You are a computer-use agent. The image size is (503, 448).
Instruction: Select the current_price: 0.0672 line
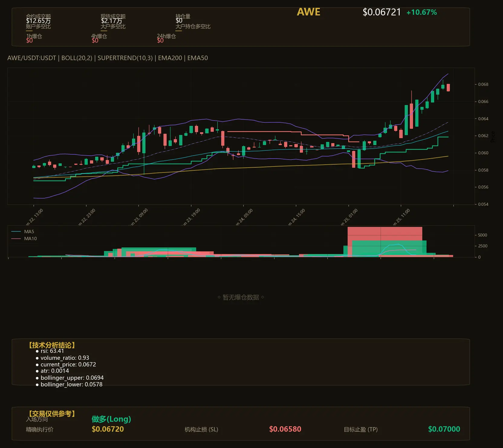(68, 365)
